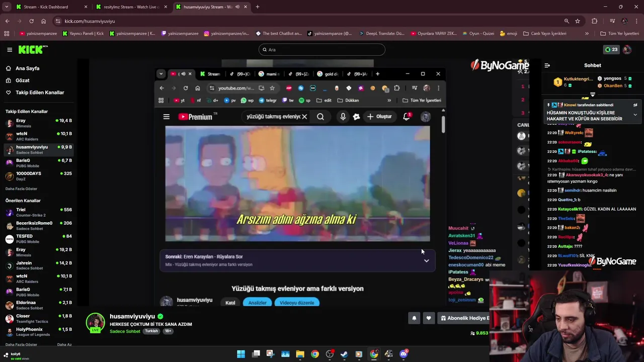Open TESFED suggested channel
This screenshot has height=362, width=644.
(x=38, y=239)
